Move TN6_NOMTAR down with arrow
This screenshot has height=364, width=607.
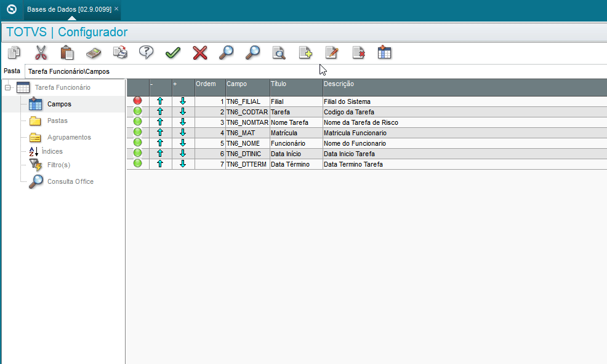coord(183,122)
